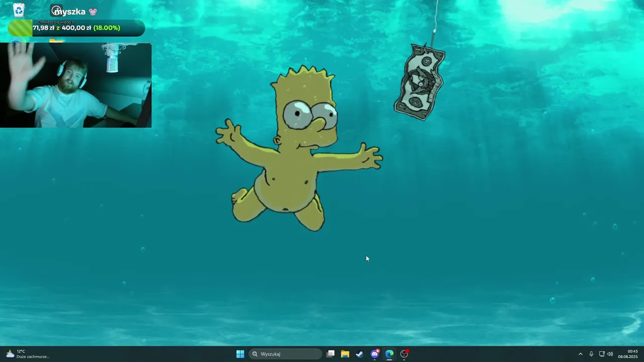Open the weather widget showing 12°C
The height and width of the screenshot is (362, 644).
[x=28, y=354]
